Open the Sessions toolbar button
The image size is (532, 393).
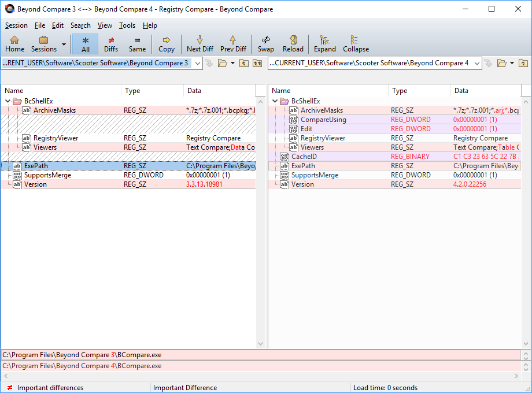click(44, 44)
